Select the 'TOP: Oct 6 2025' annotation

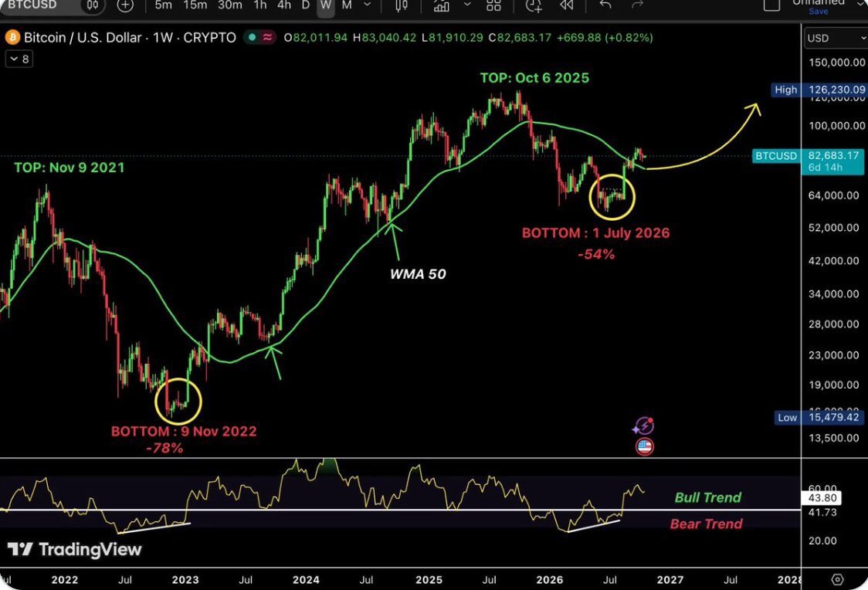534,78
